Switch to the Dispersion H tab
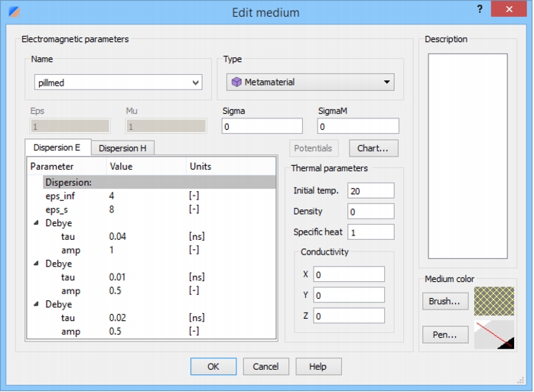Viewport: 534px width, 392px height. (122, 148)
